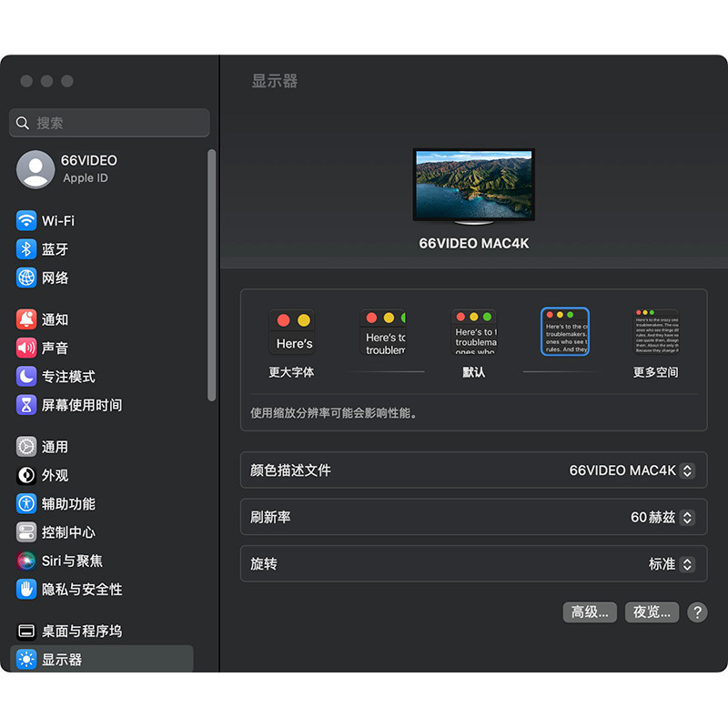The image size is (728, 728).
Task: Select the 专注模式 moon icon
Action: click(x=26, y=376)
